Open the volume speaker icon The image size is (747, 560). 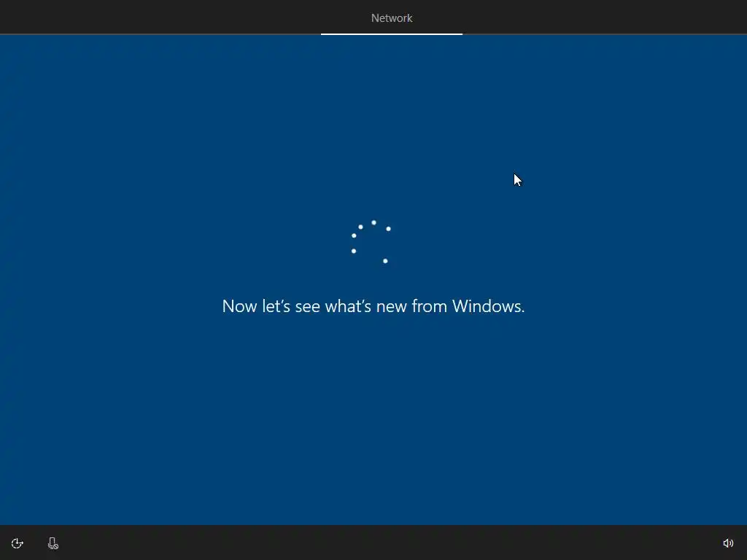[728, 543]
